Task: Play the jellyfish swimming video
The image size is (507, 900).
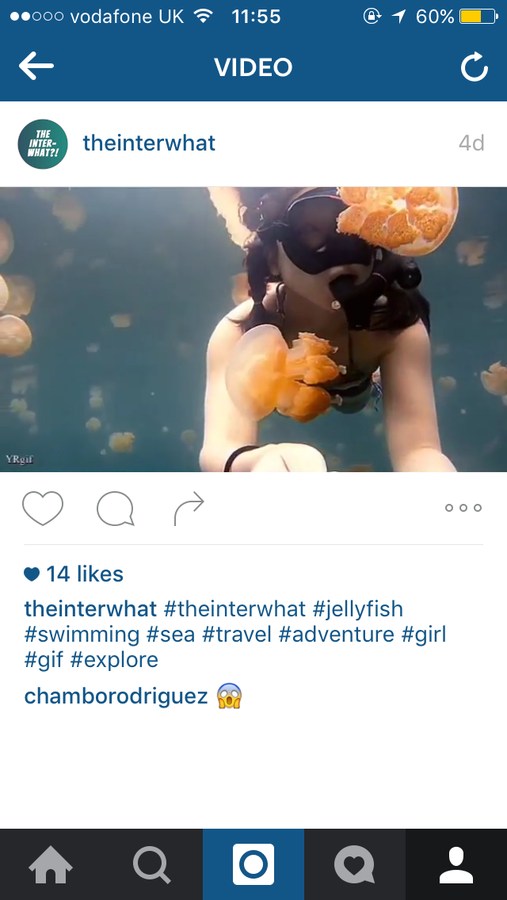Action: point(253,329)
